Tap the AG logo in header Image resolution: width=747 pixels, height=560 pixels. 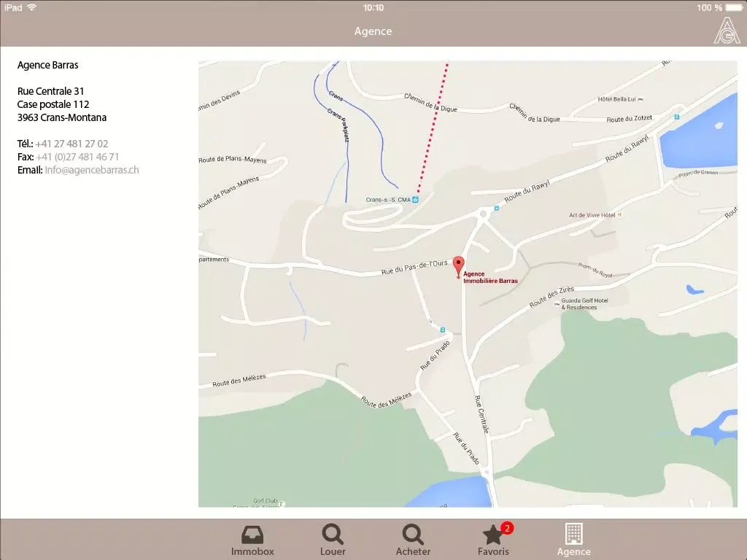click(x=727, y=31)
